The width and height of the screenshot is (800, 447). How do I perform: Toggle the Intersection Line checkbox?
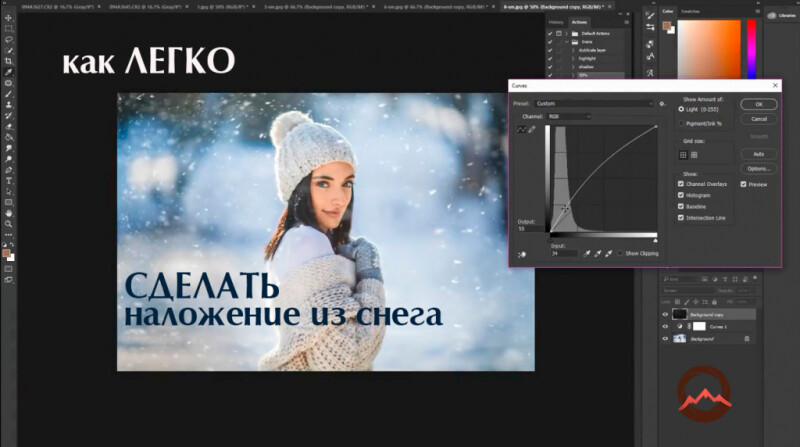(681, 217)
